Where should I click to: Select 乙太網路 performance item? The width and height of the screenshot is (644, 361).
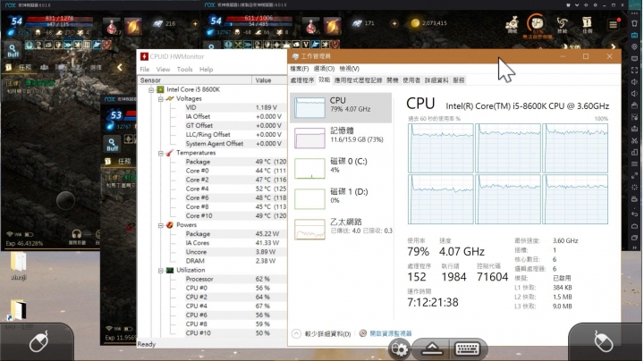click(x=341, y=229)
